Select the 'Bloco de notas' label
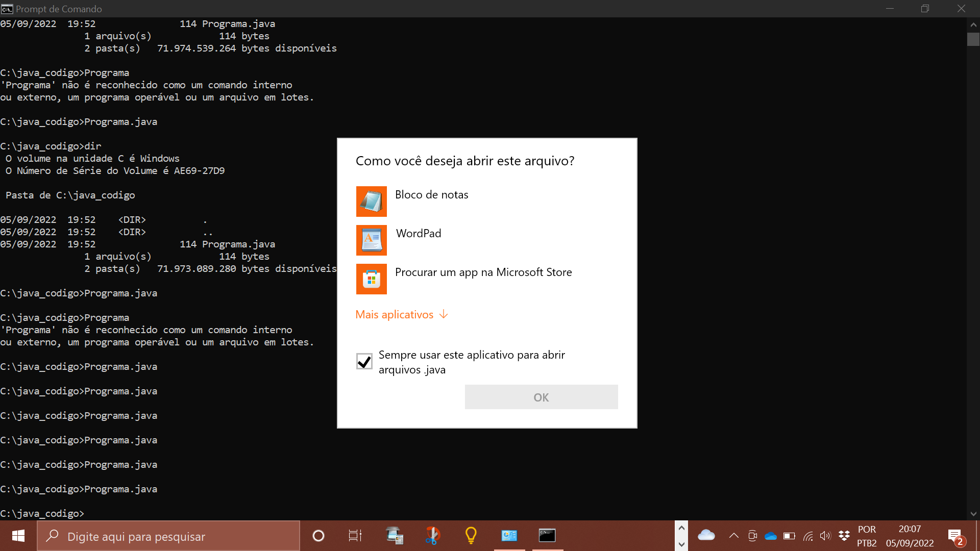The image size is (980, 551). pyautogui.click(x=431, y=194)
